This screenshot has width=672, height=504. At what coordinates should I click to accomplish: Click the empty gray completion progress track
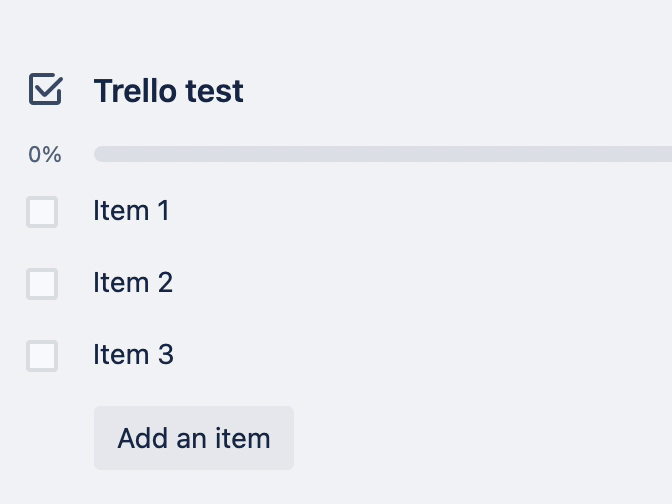(x=383, y=154)
